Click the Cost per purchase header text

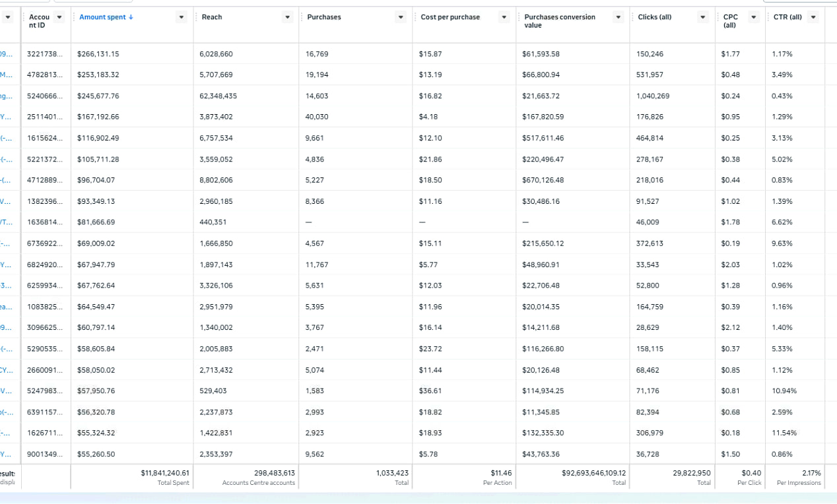[450, 17]
